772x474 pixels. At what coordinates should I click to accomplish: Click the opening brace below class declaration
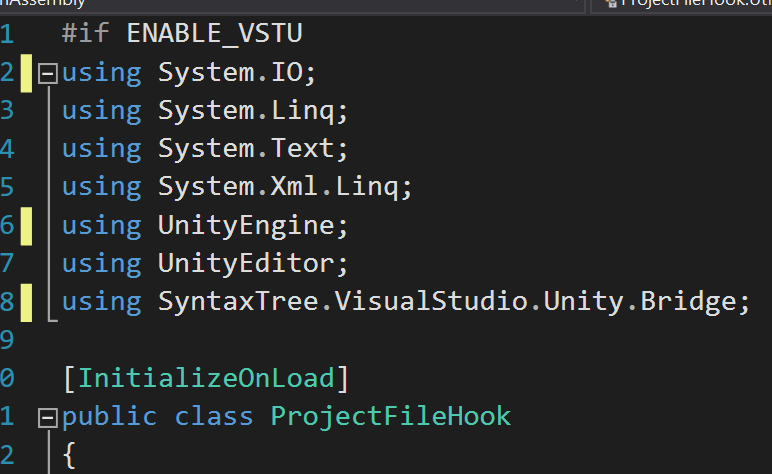[x=69, y=455]
